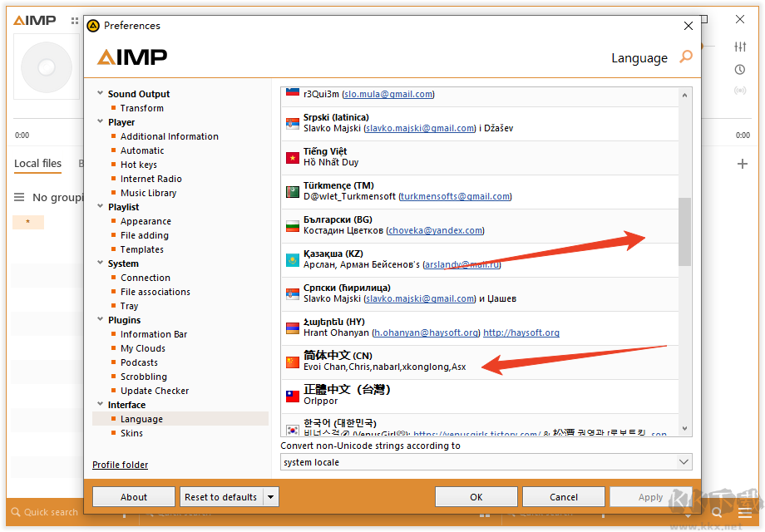
Task: Open the system locale dropdown
Action: [x=486, y=462]
